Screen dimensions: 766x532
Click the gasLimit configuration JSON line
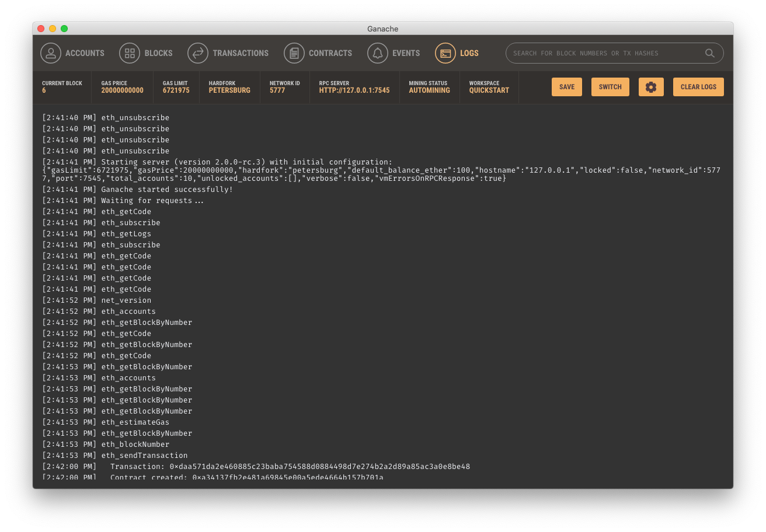(x=381, y=174)
